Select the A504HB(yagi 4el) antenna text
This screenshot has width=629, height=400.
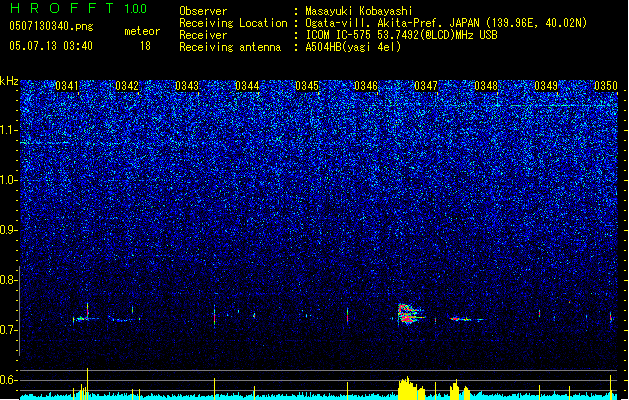[x=353, y=47]
